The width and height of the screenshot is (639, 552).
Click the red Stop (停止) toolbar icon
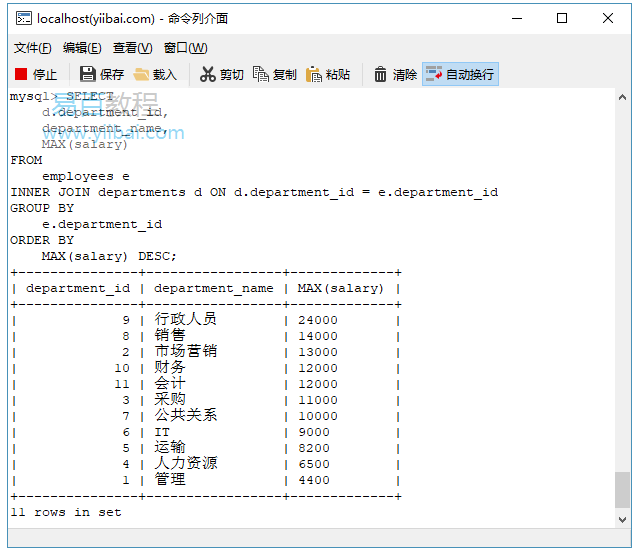(21, 74)
